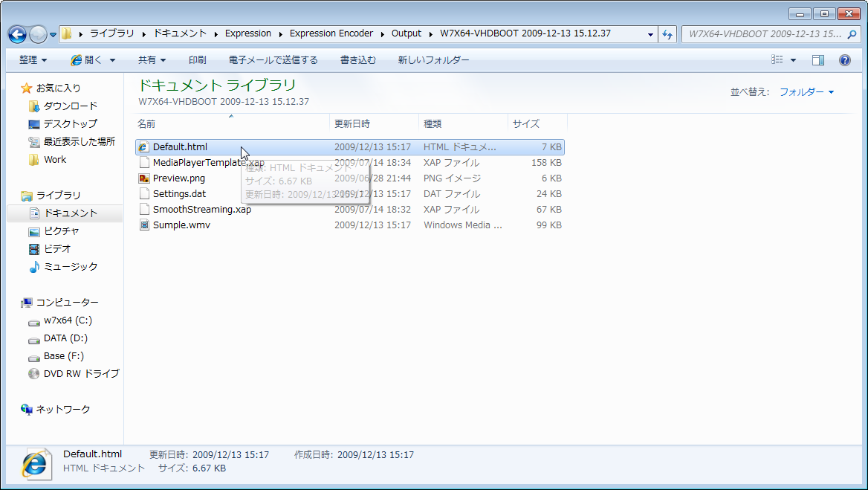Sort by the 種類 column header
The height and width of the screenshot is (490, 868).
click(463, 124)
